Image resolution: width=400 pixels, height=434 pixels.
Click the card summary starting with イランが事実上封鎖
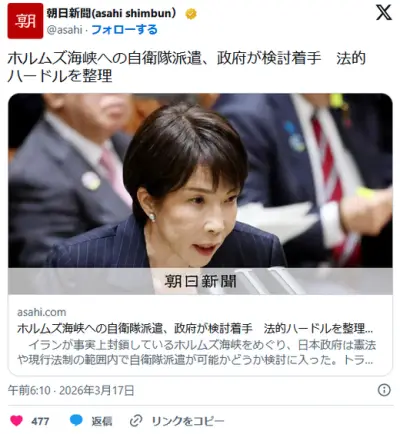[x=197, y=353]
